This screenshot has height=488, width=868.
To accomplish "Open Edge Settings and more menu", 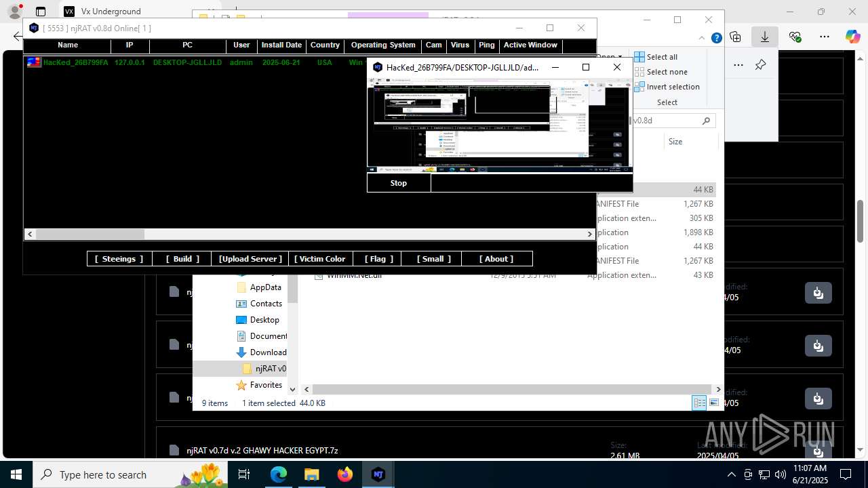I will pos(824,37).
